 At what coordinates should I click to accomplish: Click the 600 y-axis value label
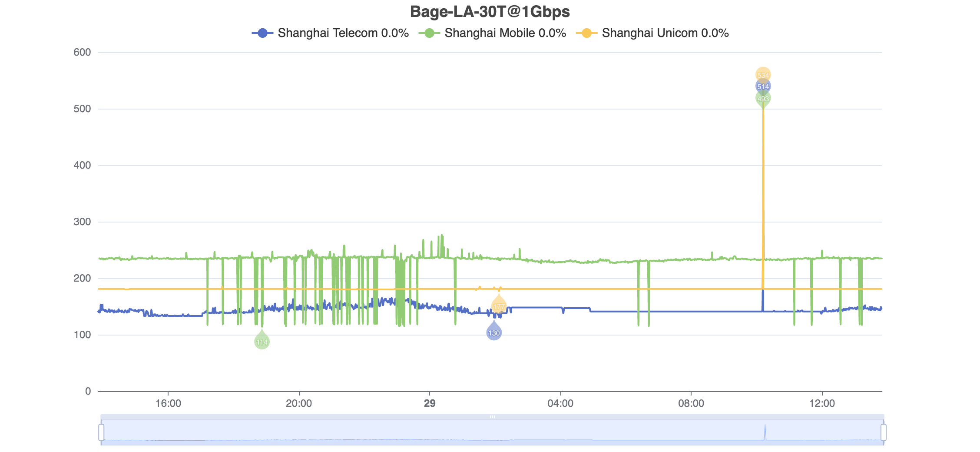[82, 53]
